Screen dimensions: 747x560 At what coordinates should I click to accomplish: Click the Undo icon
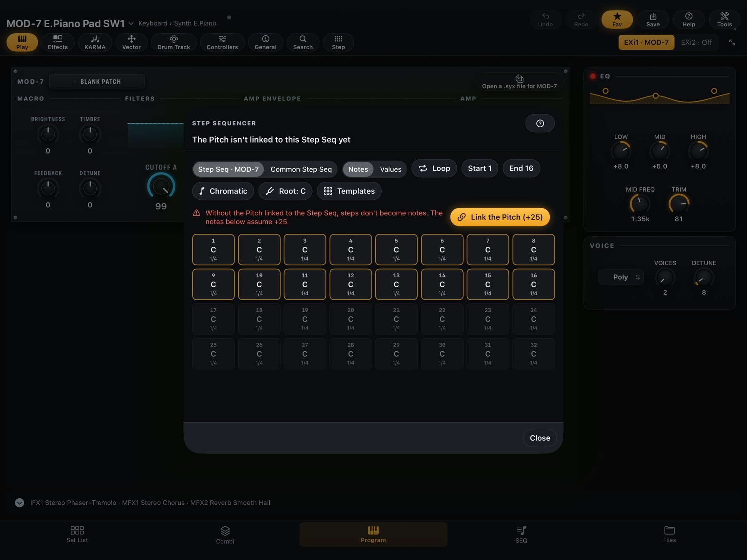tap(545, 19)
